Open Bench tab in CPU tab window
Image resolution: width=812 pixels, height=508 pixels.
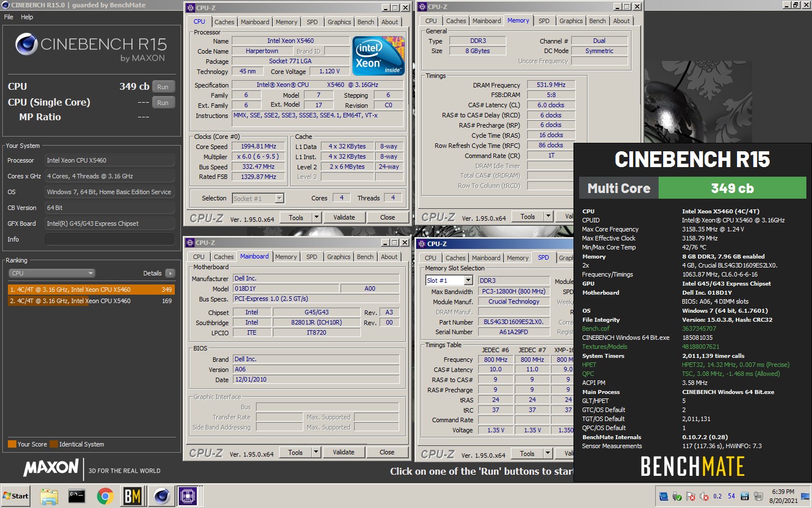coord(365,22)
